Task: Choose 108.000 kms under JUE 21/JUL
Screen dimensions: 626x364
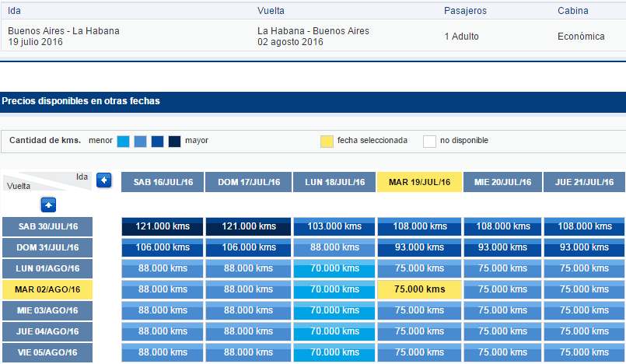Action: click(x=584, y=226)
